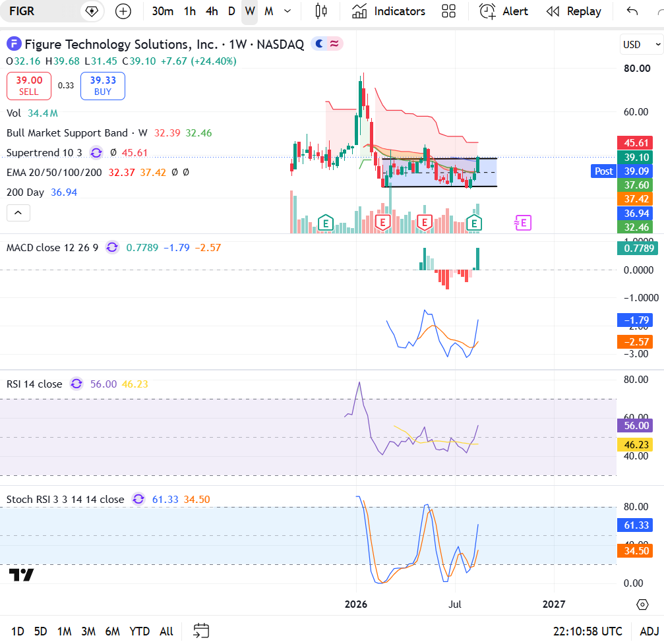Screen dimensions: 664x644
Task: Open the indicator templates grid icon
Action: pos(448,11)
